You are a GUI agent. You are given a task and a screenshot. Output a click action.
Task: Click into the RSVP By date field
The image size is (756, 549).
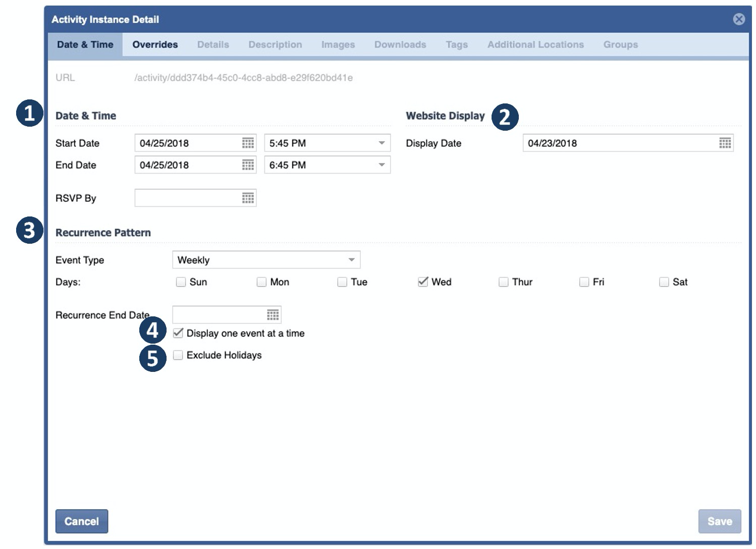coord(187,198)
